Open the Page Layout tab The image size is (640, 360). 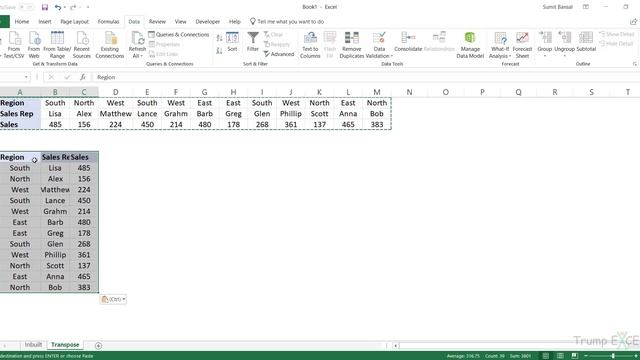coord(74,22)
